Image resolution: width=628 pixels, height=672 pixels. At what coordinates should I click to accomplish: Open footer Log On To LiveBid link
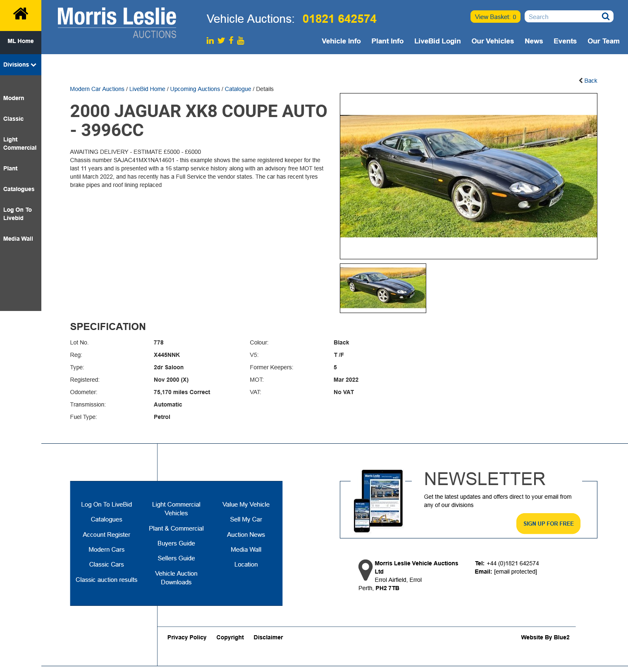pos(106,505)
